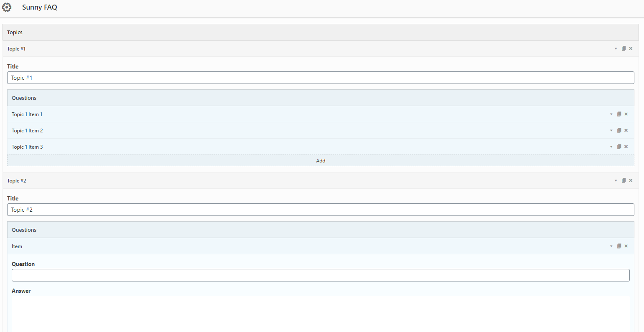Screen dimensions: 644x332
Task: Remove the Item entry in Topic #2
Action: tap(626, 246)
